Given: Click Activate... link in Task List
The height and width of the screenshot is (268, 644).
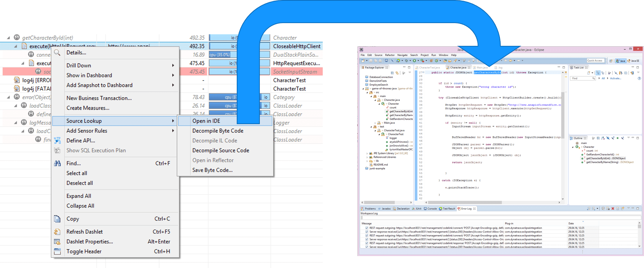Looking at the screenshot, I should tap(616, 78).
